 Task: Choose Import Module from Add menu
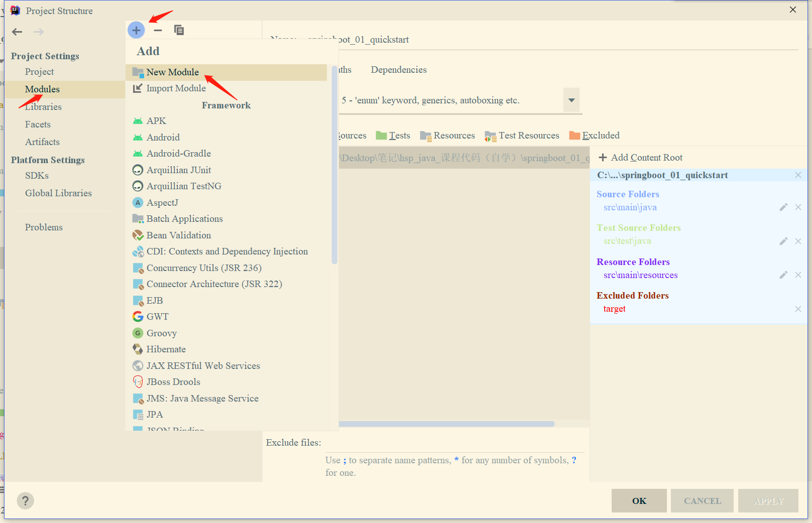[x=226, y=88]
